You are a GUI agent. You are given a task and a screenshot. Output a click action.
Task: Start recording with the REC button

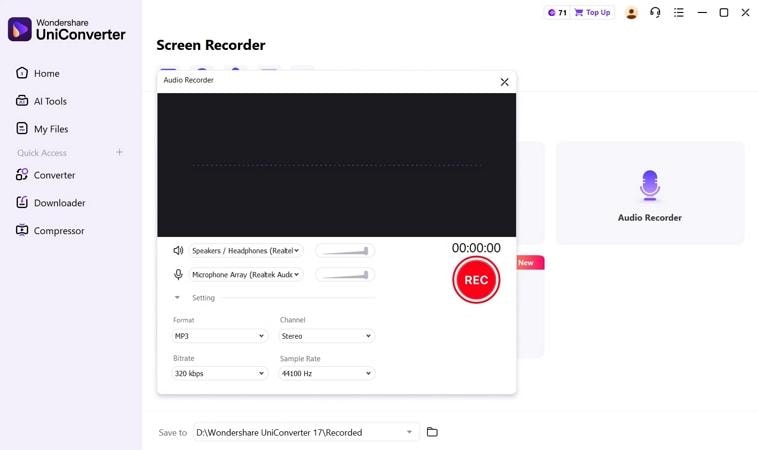click(x=476, y=280)
